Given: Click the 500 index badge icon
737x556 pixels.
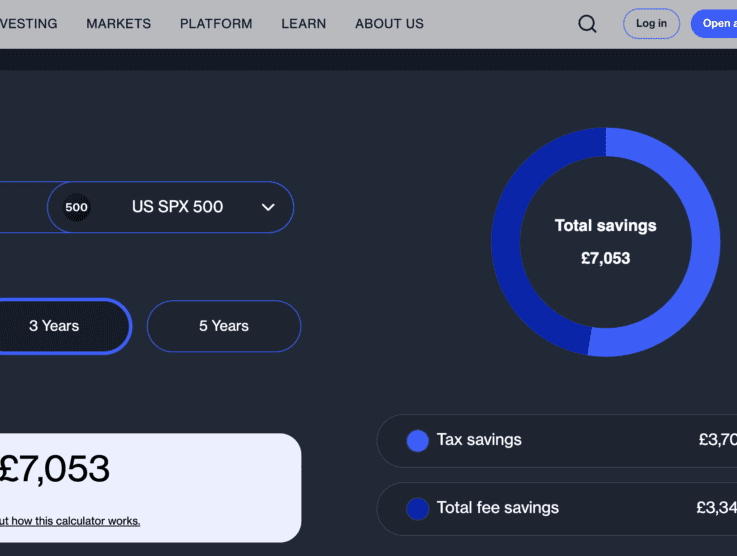Looking at the screenshot, I should pos(76,207).
